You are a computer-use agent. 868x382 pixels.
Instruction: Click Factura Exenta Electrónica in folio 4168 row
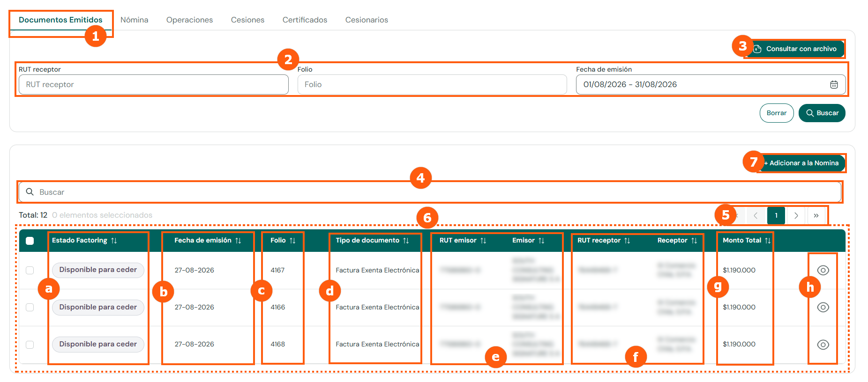tap(377, 345)
